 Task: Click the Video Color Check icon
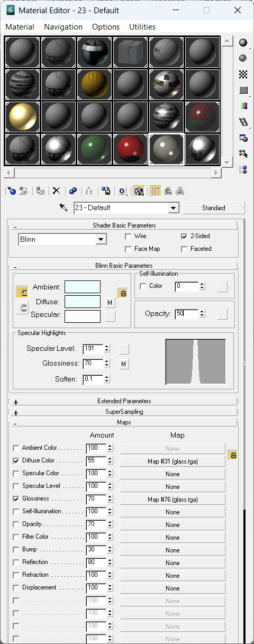[x=243, y=106]
